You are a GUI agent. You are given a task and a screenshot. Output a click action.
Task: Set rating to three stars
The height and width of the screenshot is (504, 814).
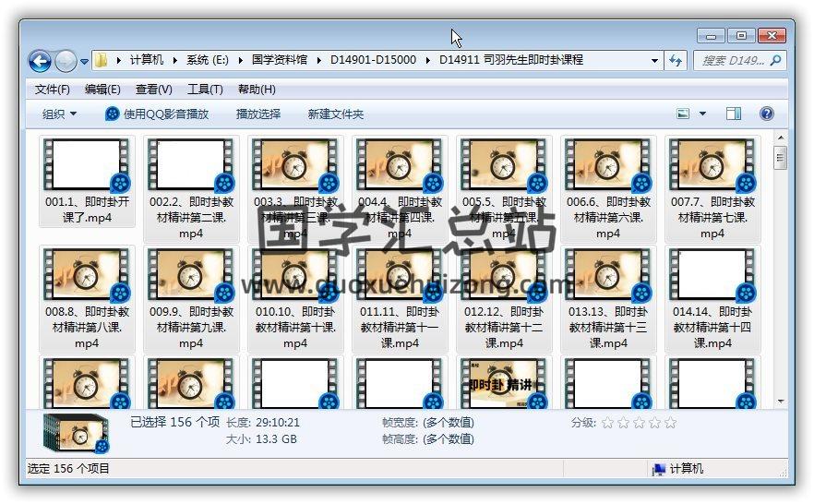pos(639,423)
